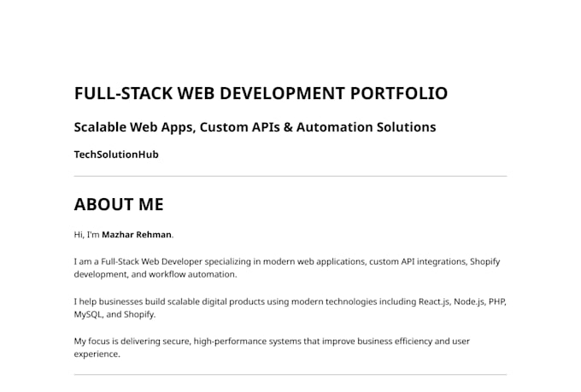Click the paragraph starting "My focus is delivering secure"

(272, 348)
